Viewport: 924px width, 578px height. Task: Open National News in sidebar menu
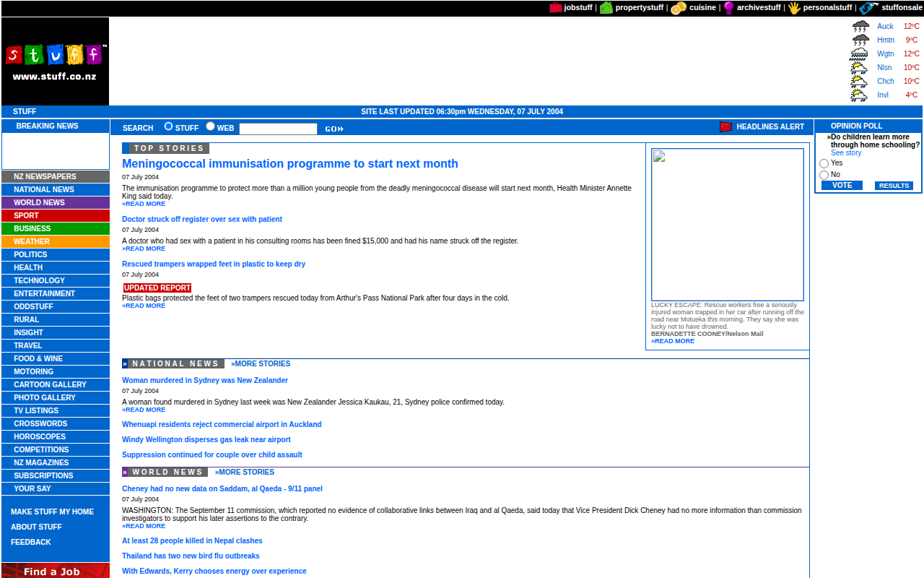coord(56,189)
